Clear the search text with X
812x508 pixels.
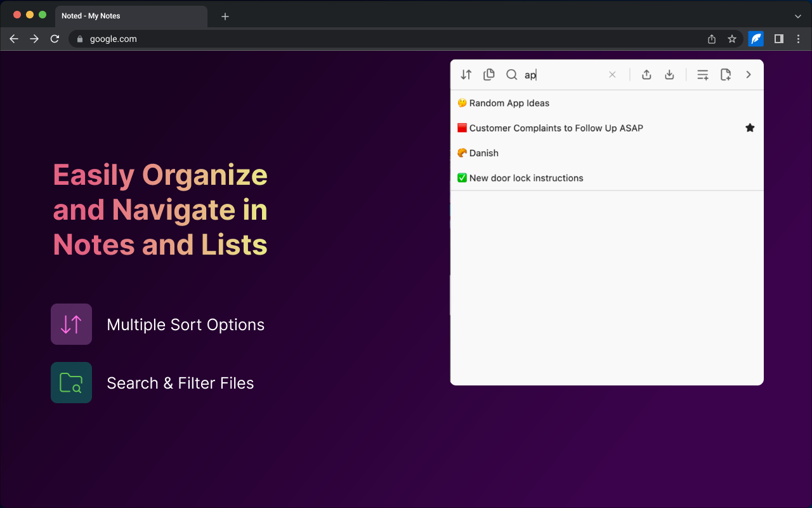click(x=612, y=75)
